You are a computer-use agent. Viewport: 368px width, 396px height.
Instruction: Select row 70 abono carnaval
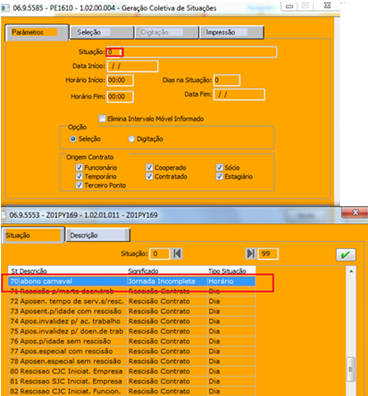click(132, 281)
